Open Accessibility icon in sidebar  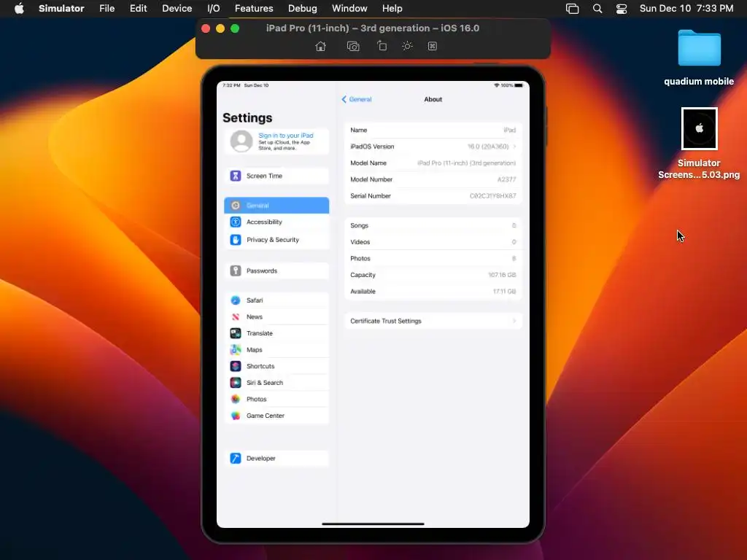coord(236,222)
